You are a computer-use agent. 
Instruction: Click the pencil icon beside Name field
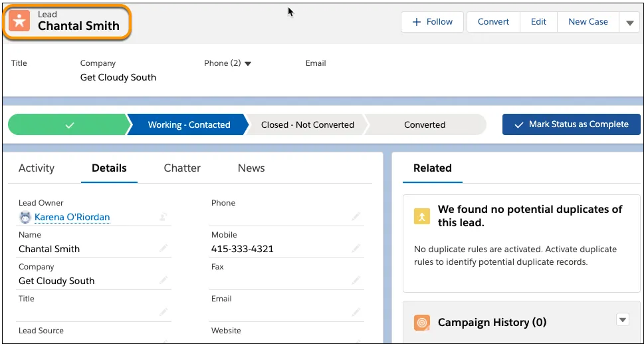[x=163, y=248]
